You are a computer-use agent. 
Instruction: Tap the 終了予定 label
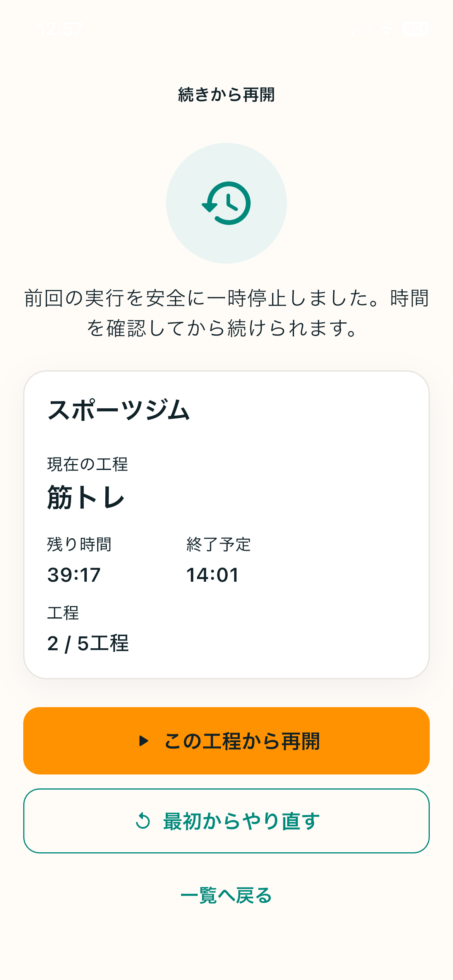click(x=219, y=544)
